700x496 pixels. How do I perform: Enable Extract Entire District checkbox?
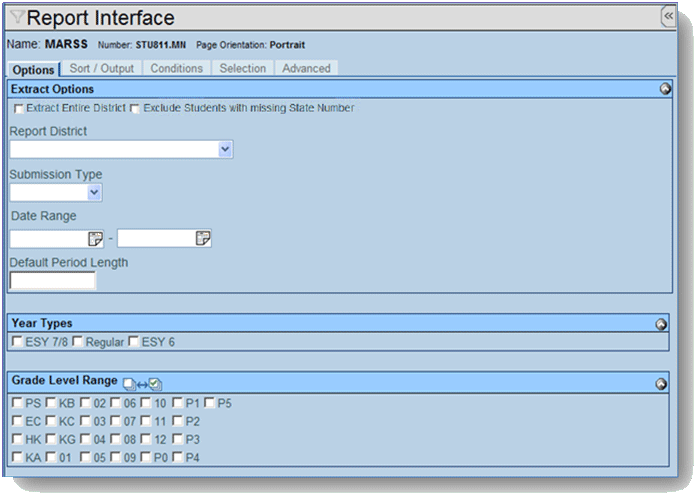18,108
